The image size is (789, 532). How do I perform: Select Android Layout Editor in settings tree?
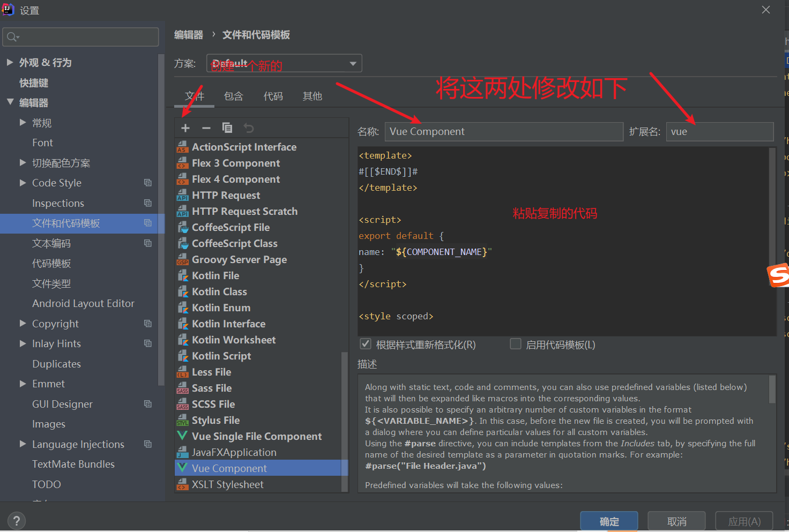click(x=83, y=303)
